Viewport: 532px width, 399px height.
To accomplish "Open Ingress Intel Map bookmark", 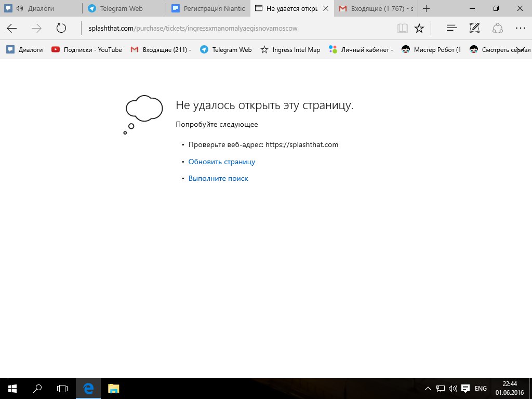I will coord(290,50).
